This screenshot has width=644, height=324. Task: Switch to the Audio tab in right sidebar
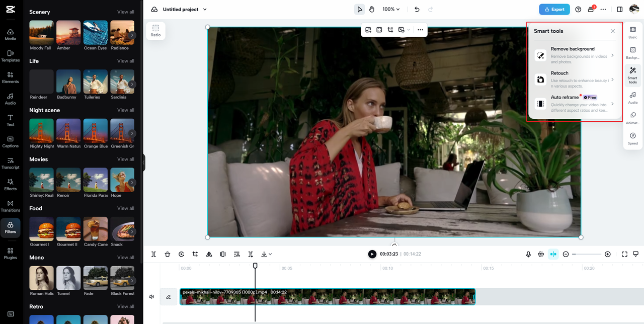click(633, 98)
